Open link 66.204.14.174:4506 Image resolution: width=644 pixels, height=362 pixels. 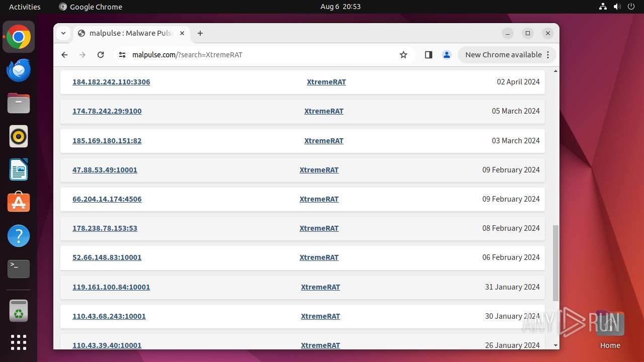[x=107, y=199]
